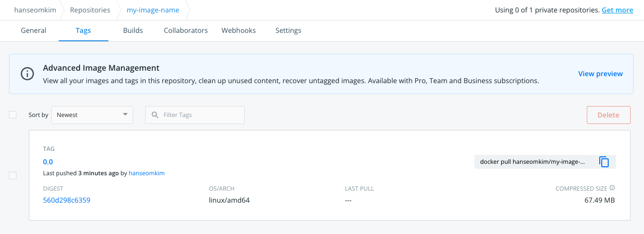Open the Collaborators tab
The image size is (644, 234).
click(186, 30)
